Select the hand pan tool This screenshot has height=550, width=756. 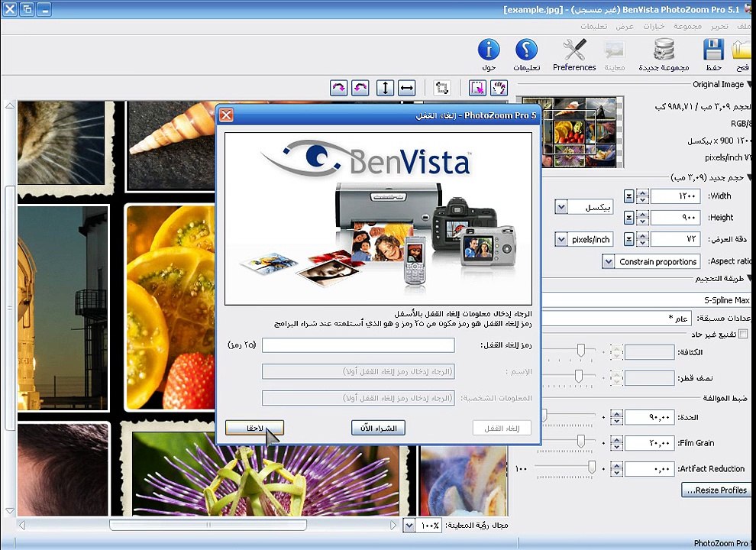click(x=499, y=88)
